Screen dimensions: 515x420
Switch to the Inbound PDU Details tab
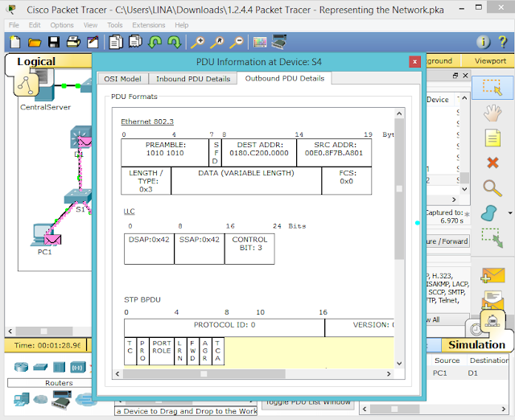[193, 79]
